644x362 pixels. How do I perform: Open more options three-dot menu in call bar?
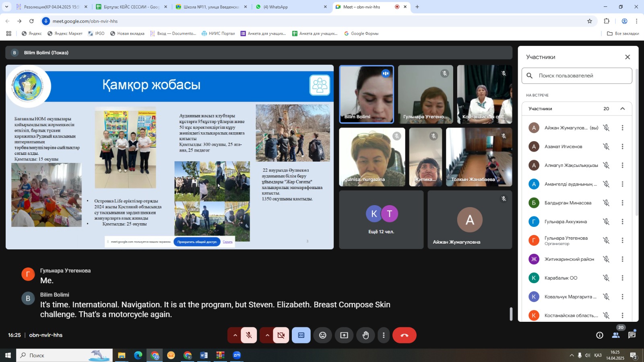(384, 335)
